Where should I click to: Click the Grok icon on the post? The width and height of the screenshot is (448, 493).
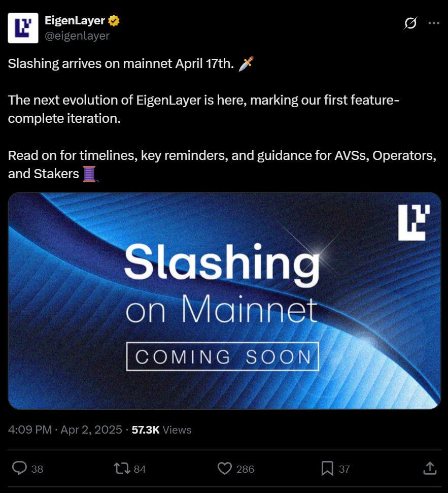410,23
